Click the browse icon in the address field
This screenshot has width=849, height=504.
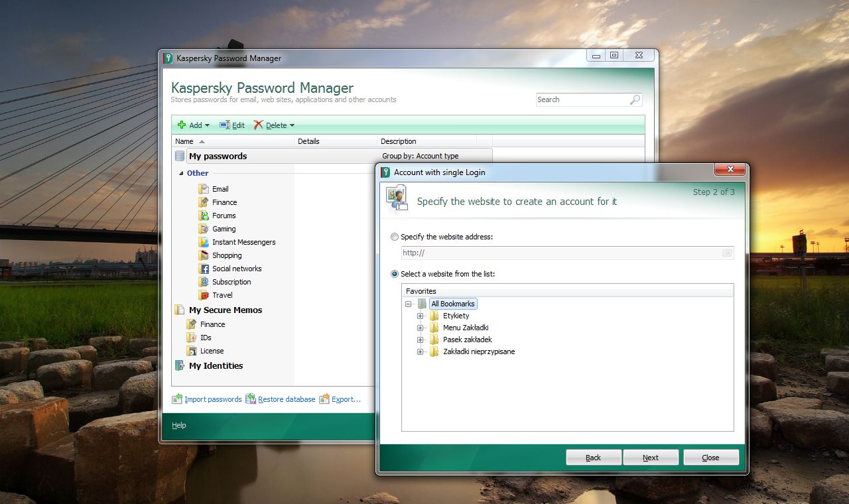[x=726, y=253]
